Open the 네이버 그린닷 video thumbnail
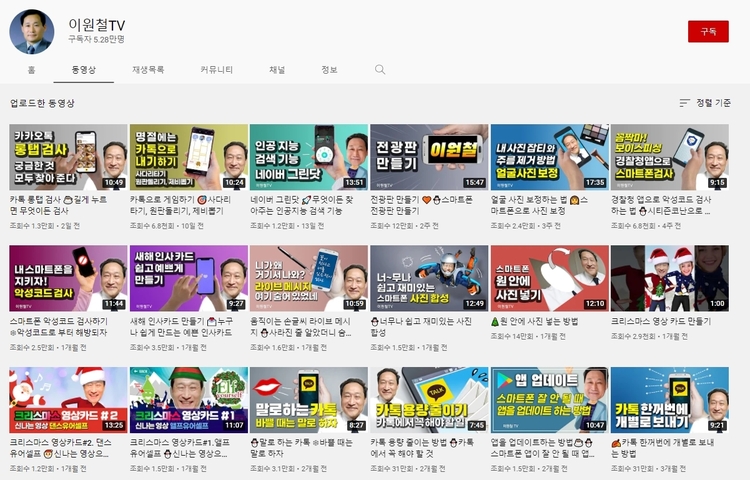 pyautogui.click(x=309, y=157)
